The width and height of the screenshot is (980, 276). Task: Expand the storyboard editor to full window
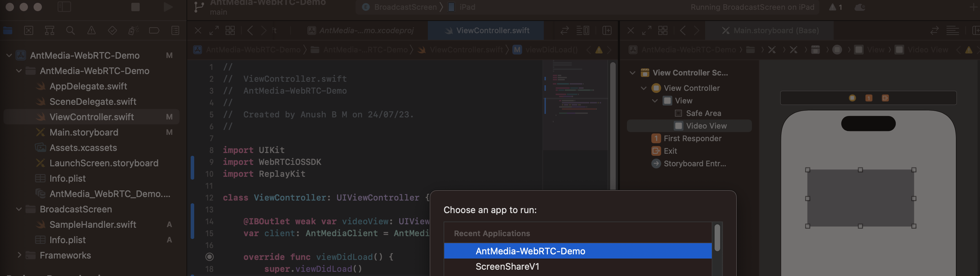tap(647, 30)
